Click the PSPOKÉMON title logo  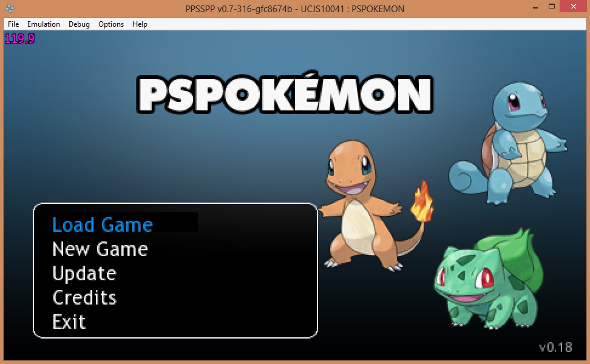[284, 95]
